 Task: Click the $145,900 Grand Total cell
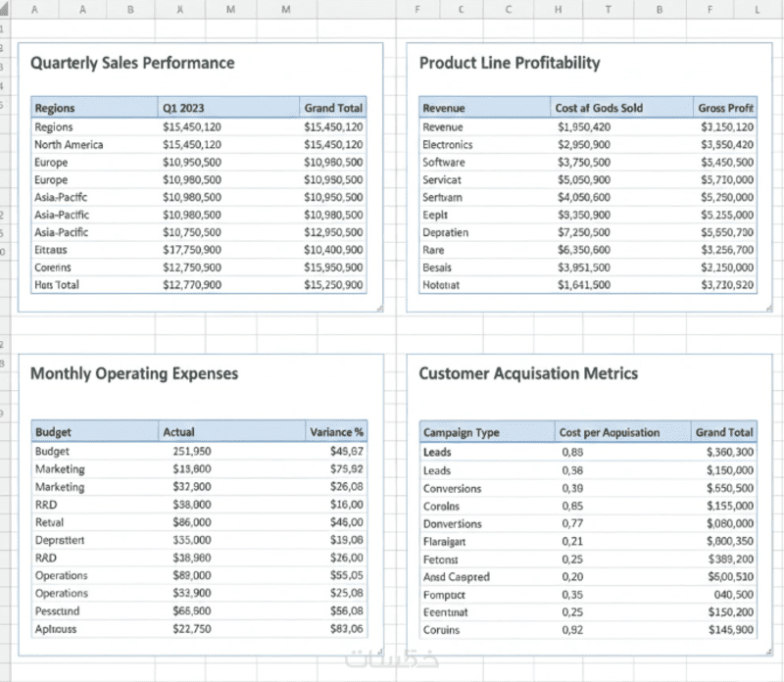click(x=729, y=630)
